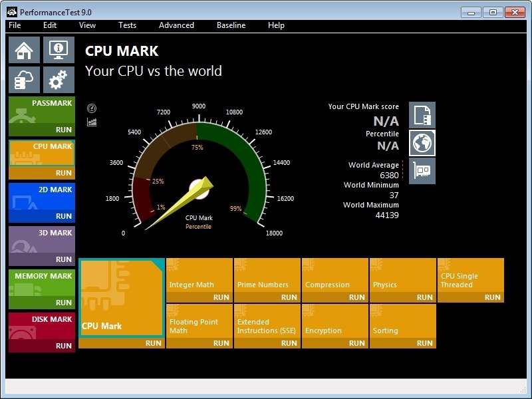Open the cloud baseline manager icon
532x399 pixels.
[24, 80]
